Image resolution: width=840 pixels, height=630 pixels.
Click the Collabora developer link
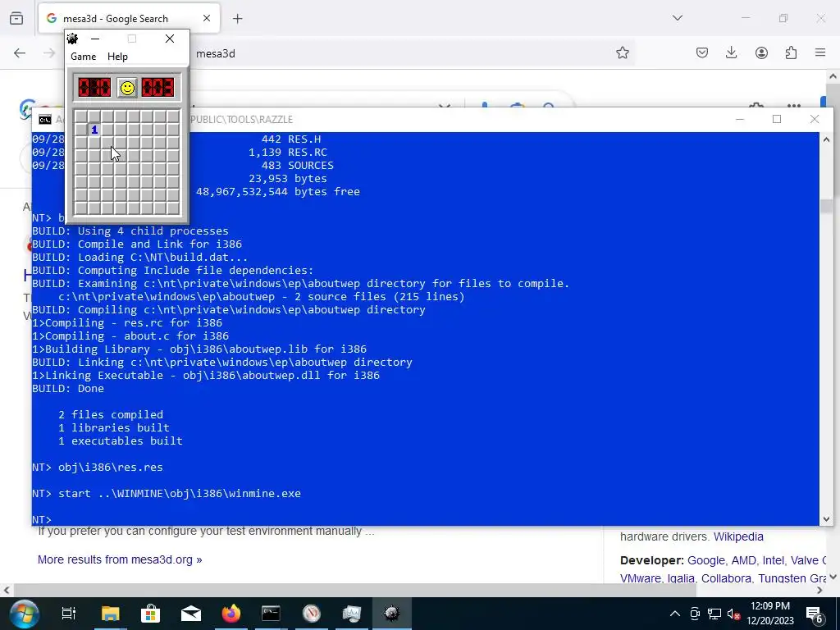[727, 578]
